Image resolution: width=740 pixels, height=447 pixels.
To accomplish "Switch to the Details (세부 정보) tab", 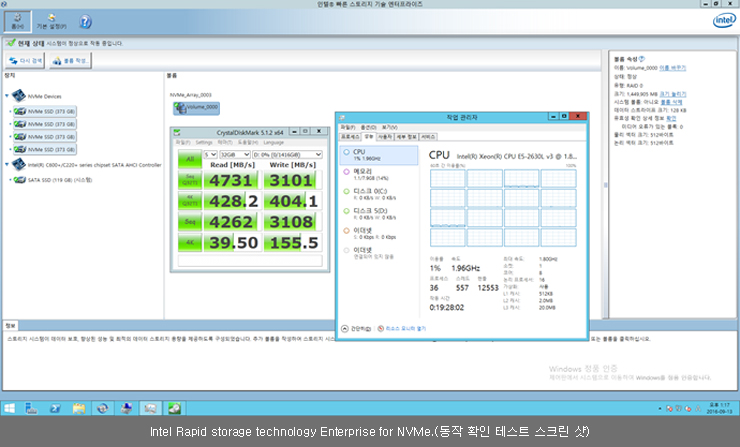I will (x=406, y=137).
